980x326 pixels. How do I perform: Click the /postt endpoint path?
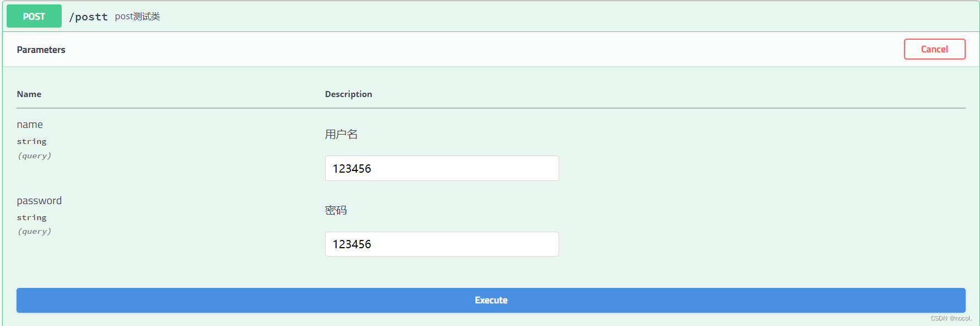[88, 17]
